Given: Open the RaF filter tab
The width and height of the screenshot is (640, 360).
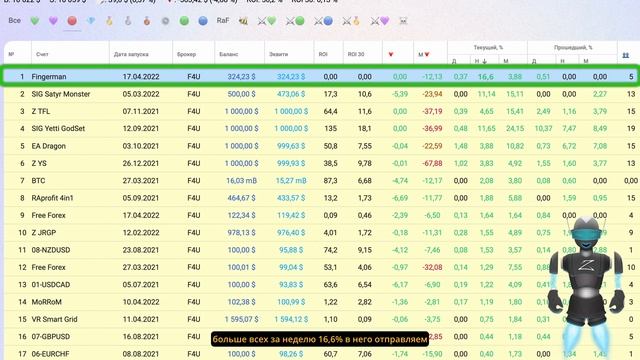Looking at the screenshot, I should 223,20.
